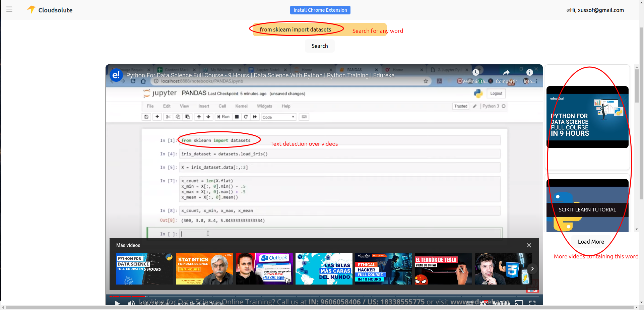Click the Watch later clock icon
Screen dimensions: 644x310
coord(476,72)
